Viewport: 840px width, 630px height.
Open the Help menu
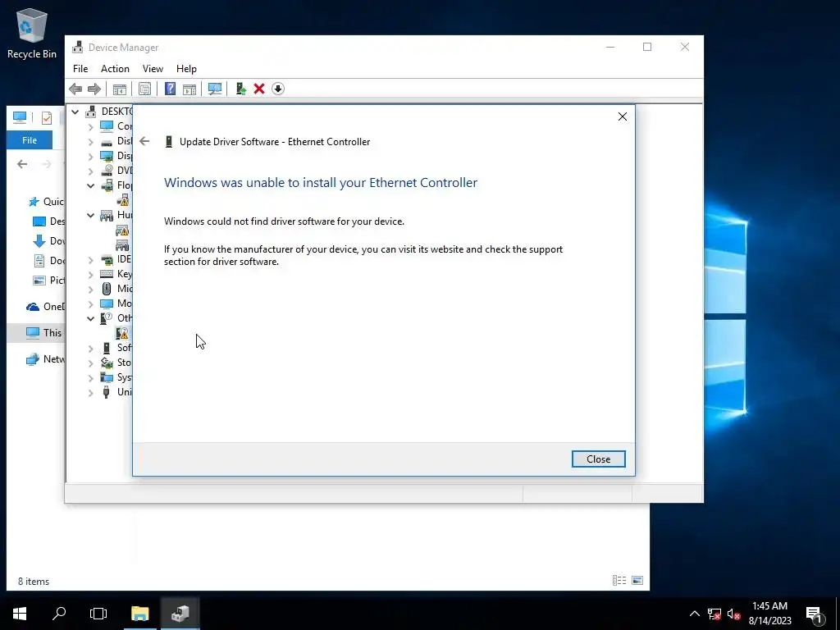186,69
